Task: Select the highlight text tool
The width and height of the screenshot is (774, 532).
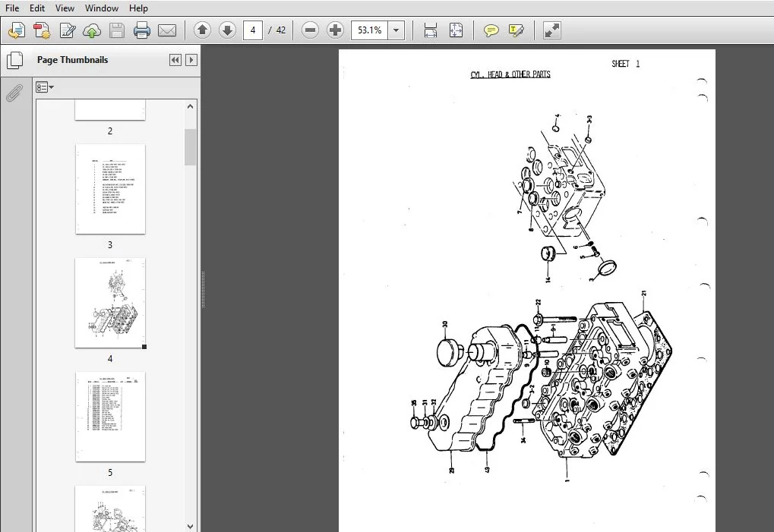Action: (516, 30)
